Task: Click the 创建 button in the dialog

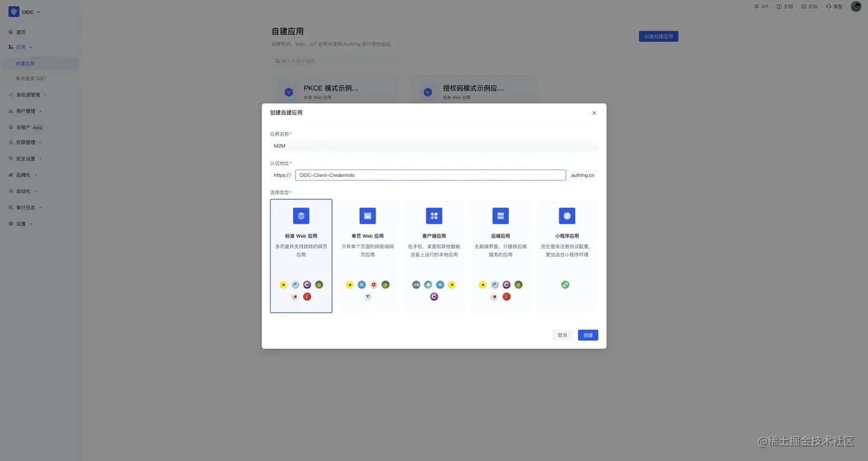Action: click(588, 335)
